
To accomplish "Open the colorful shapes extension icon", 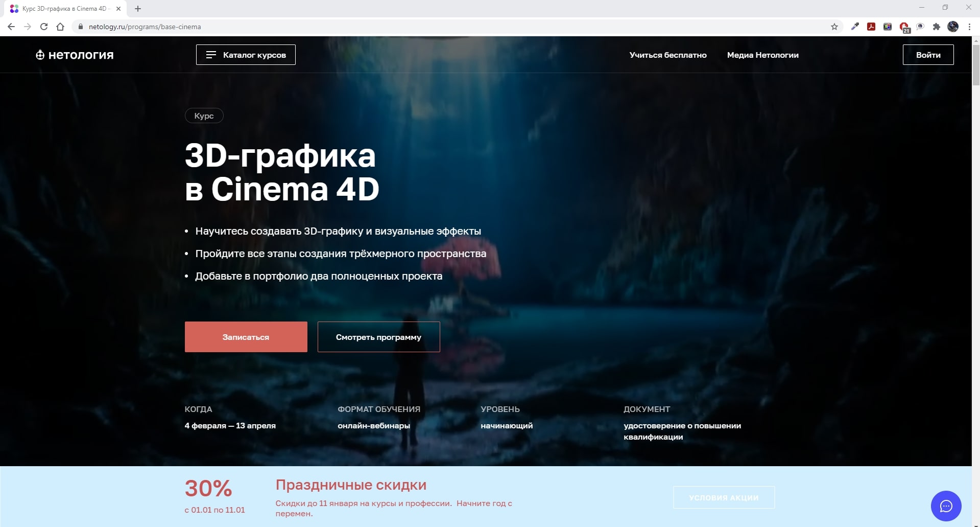I will 888,27.
